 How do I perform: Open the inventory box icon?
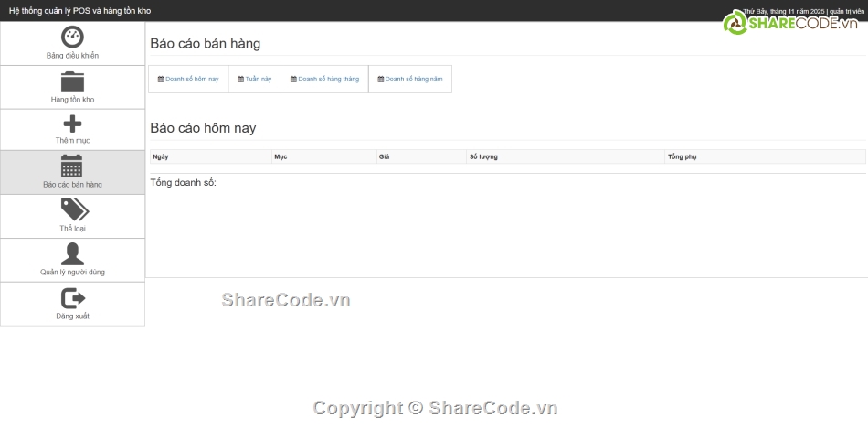pyautogui.click(x=72, y=81)
